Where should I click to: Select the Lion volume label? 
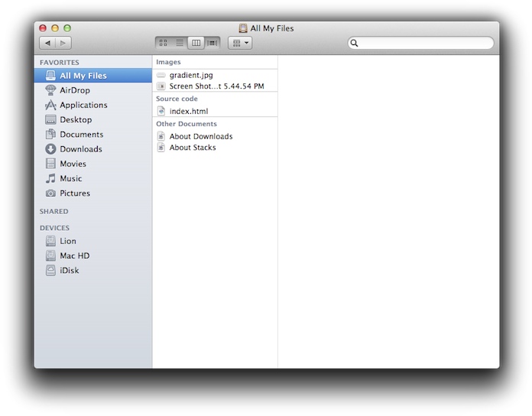(68, 241)
